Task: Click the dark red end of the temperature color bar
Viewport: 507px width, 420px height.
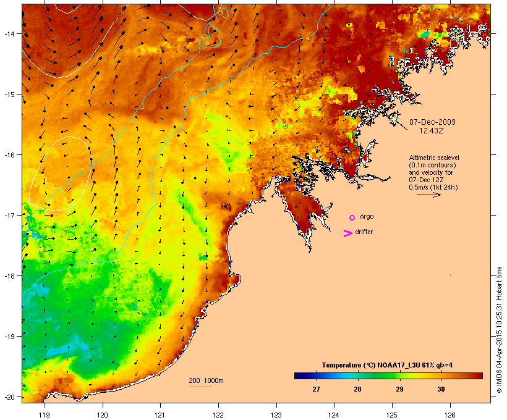Action: pos(480,376)
